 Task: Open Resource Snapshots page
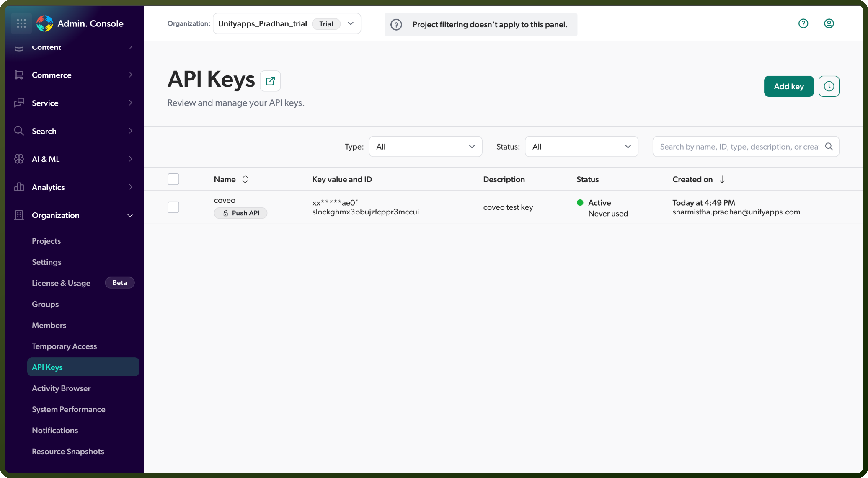tap(68, 451)
